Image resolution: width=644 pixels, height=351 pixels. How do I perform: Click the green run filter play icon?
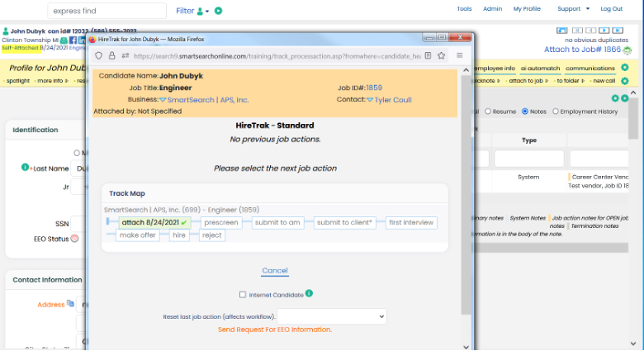tap(219, 11)
